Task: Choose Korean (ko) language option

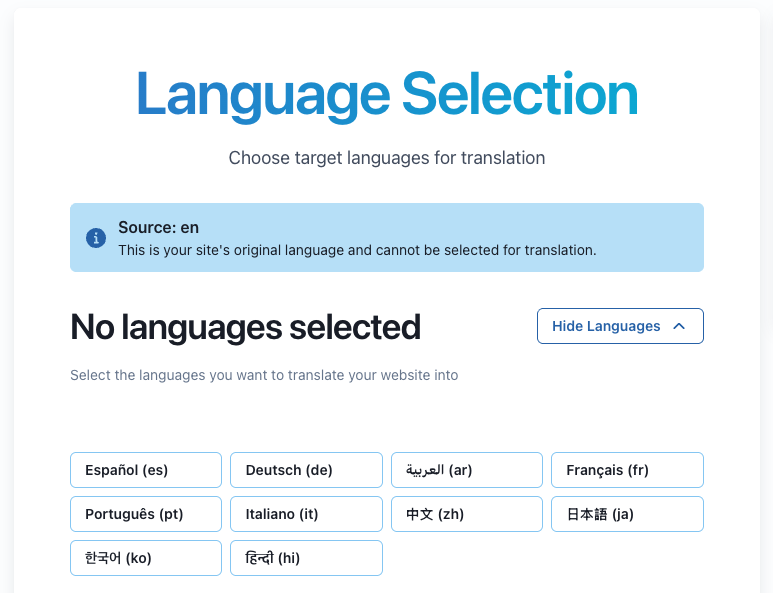Action: coord(146,558)
